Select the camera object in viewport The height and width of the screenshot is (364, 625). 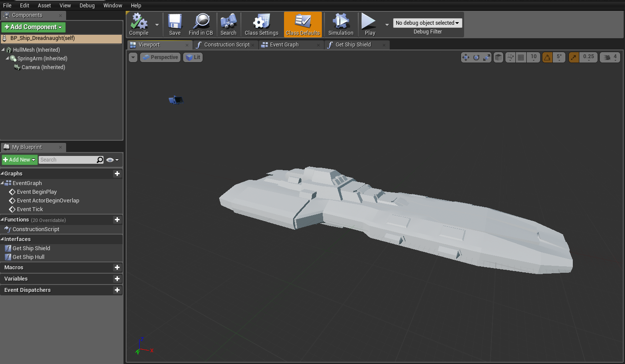pyautogui.click(x=176, y=100)
